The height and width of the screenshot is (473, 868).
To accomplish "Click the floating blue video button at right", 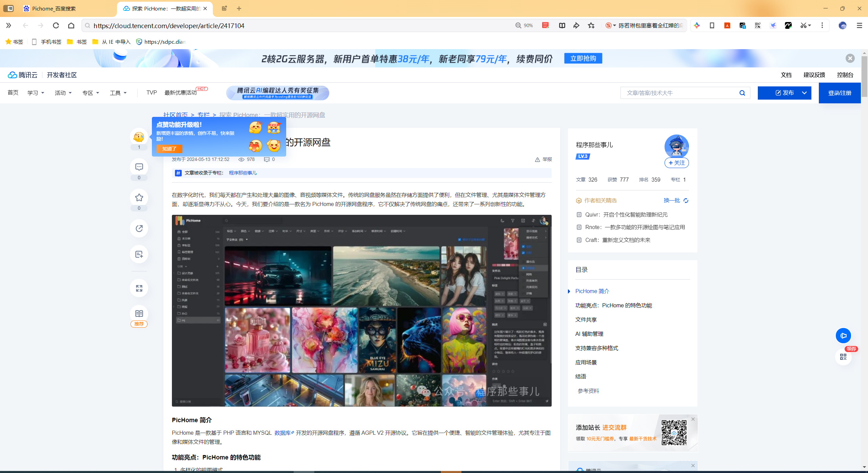I will tap(843, 335).
